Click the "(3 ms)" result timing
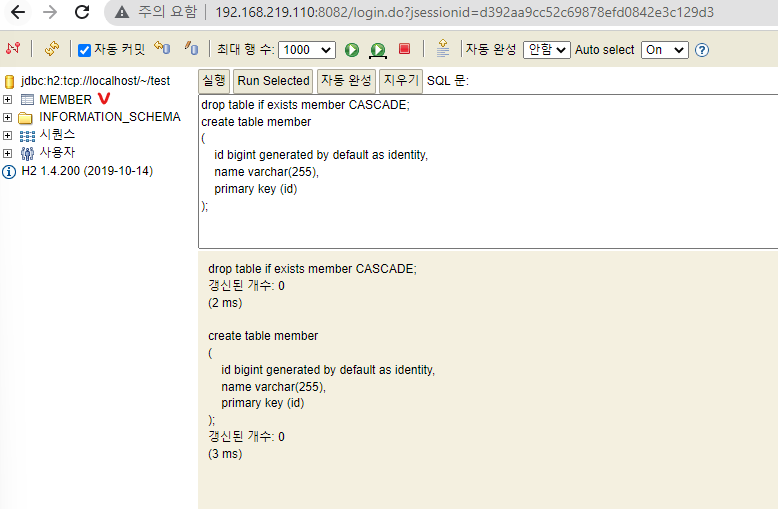 pyautogui.click(x=225, y=454)
